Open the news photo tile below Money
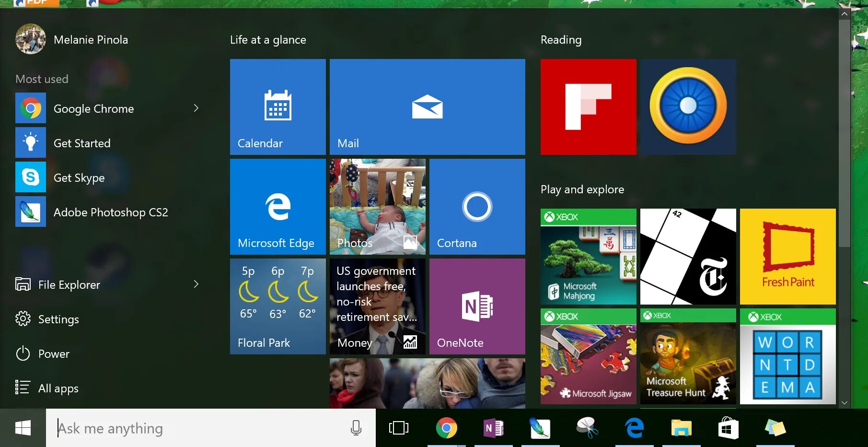Viewport: 868px width, 447px height. (x=428, y=383)
